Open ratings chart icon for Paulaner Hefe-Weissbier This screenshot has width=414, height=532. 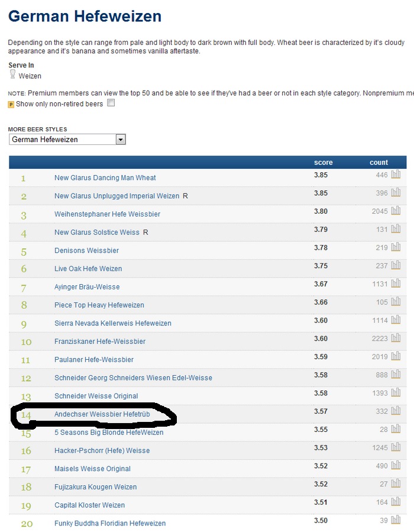[396, 356]
